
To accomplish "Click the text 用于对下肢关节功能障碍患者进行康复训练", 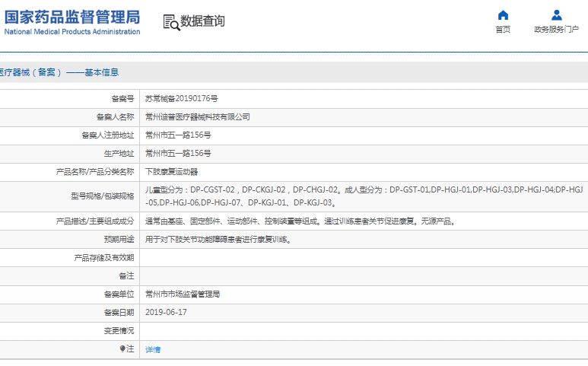I will point(218,239).
